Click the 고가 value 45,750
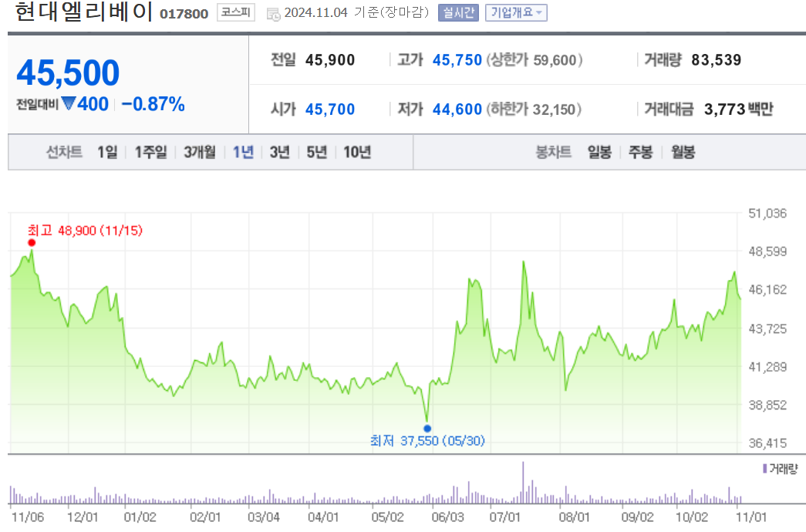The width and height of the screenshot is (806, 532). 457,60
